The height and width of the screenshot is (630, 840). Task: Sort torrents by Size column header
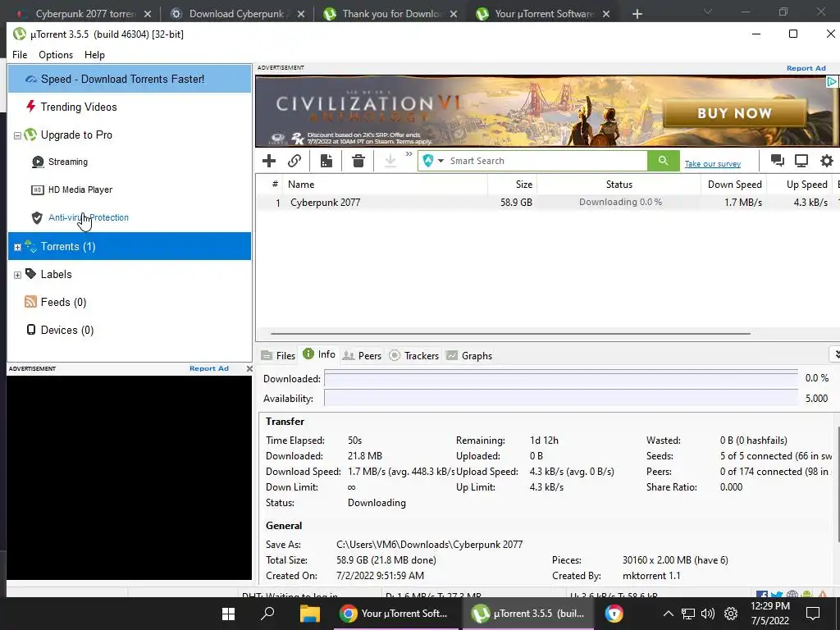(x=512, y=185)
